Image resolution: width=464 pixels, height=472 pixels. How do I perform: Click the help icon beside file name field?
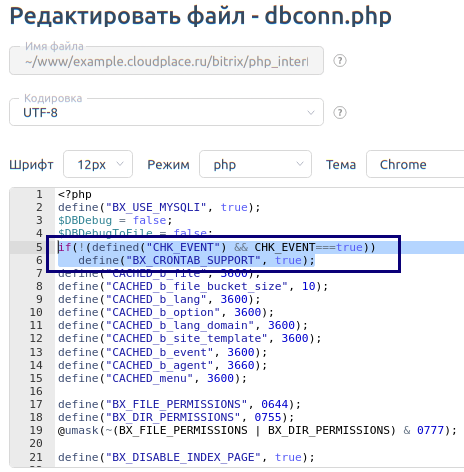tap(340, 61)
